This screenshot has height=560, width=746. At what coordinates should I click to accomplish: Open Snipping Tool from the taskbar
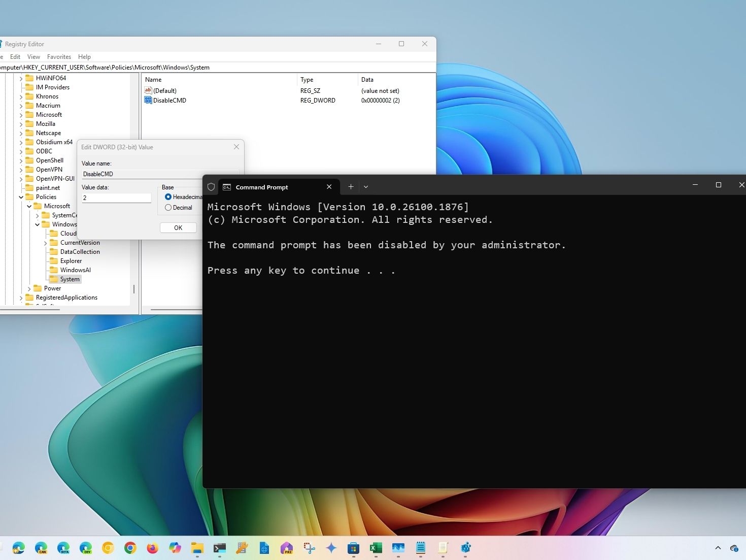tap(309, 548)
